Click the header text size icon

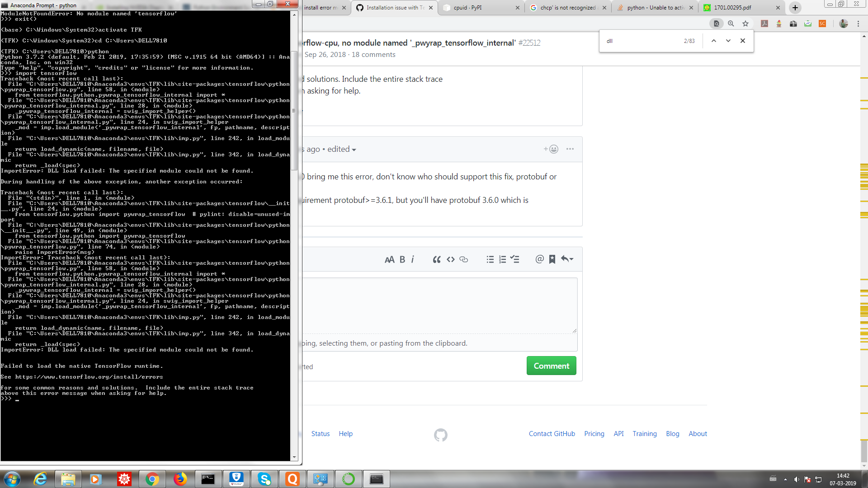tap(389, 259)
